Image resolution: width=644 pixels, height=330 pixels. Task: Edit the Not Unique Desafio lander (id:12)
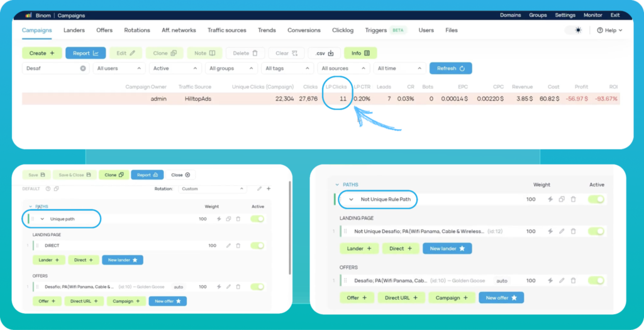click(562, 231)
